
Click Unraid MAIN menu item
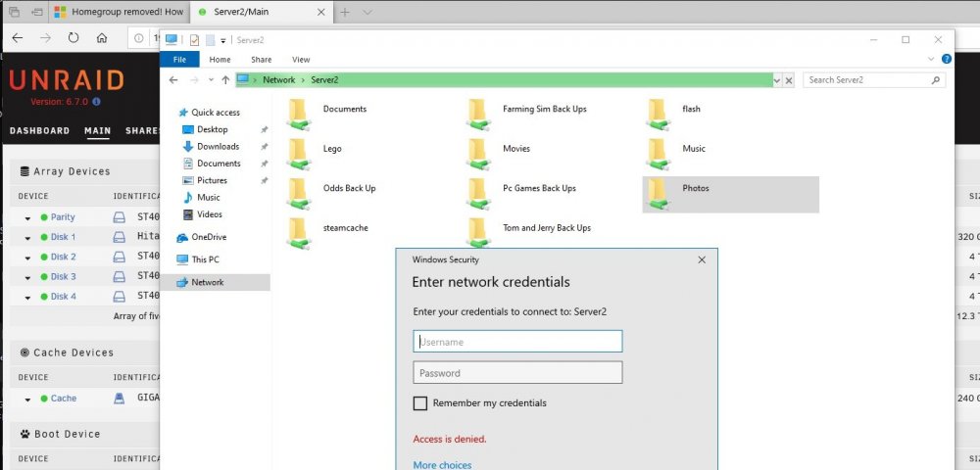click(x=97, y=130)
